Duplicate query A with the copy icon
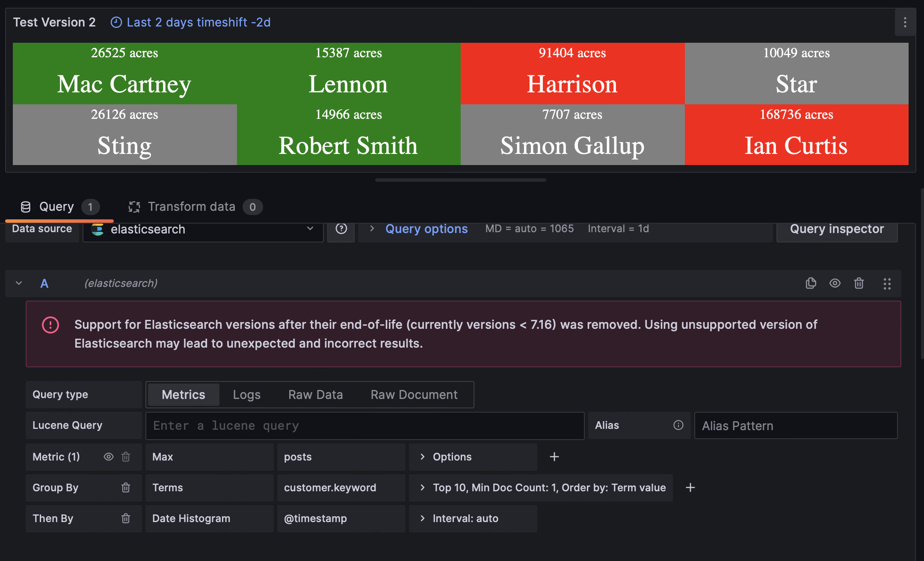Viewport: 924px width, 561px height. point(811,283)
